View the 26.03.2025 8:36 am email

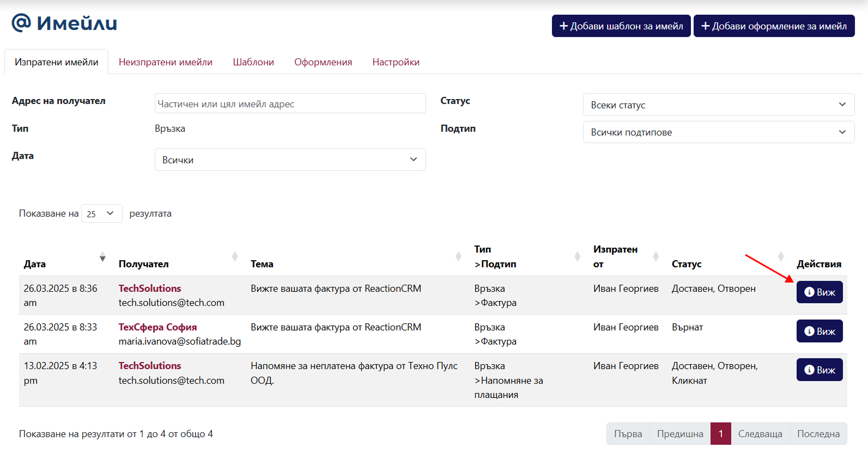click(820, 292)
